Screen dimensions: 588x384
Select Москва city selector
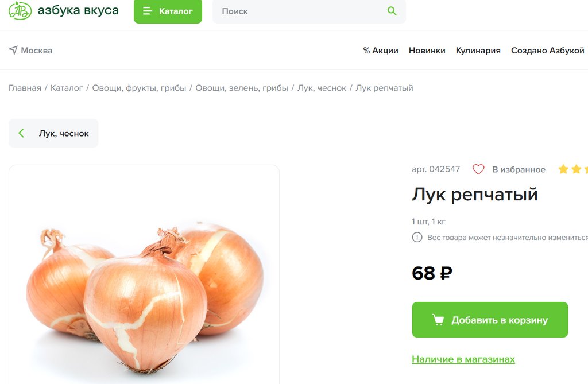pos(31,51)
